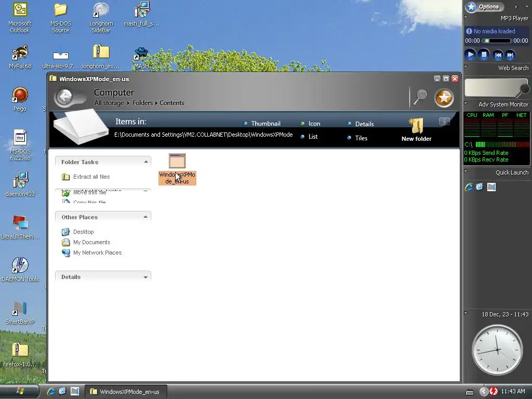The image size is (532, 399).
Task: Select Pego desktop shortcut
Action: (20, 99)
